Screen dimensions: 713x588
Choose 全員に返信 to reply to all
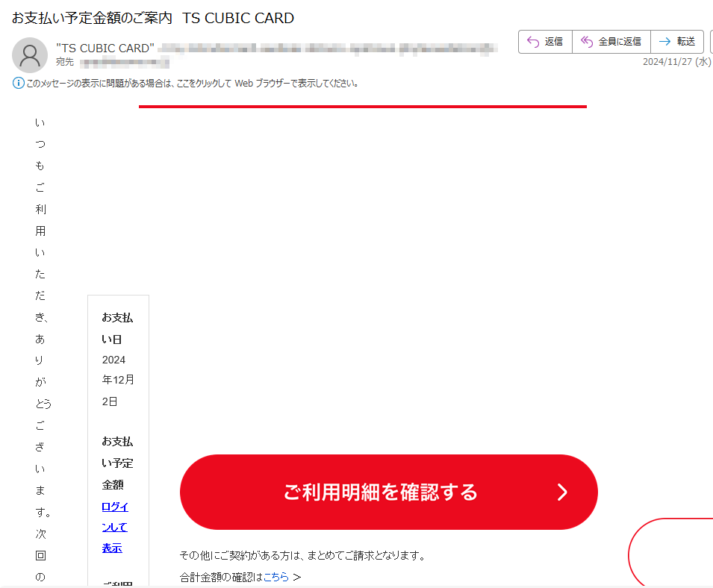611,42
